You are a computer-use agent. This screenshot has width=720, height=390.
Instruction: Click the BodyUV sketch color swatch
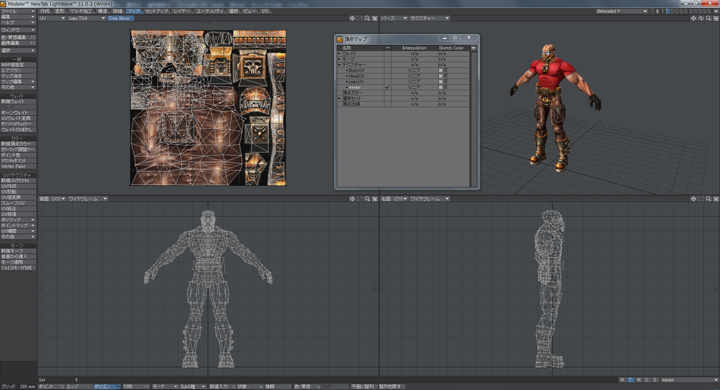[441, 70]
